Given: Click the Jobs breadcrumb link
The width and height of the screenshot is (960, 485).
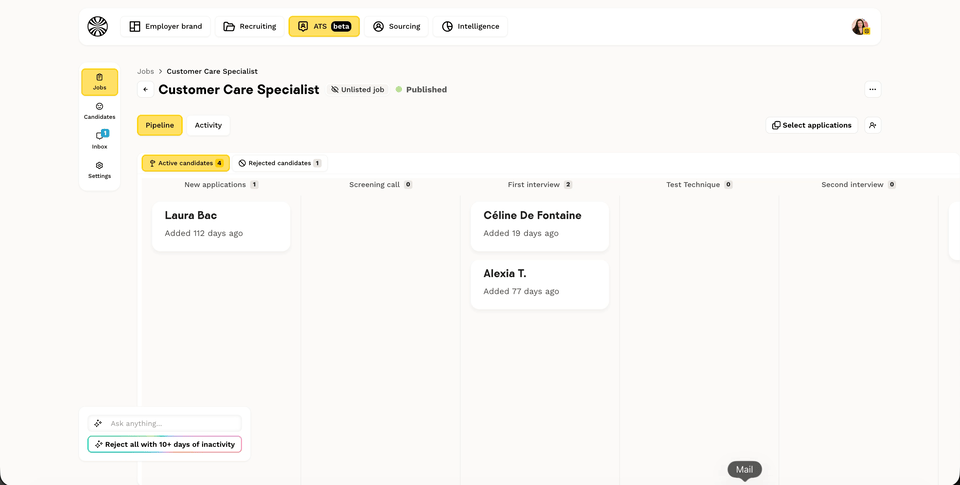Looking at the screenshot, I should click(146, 71).
